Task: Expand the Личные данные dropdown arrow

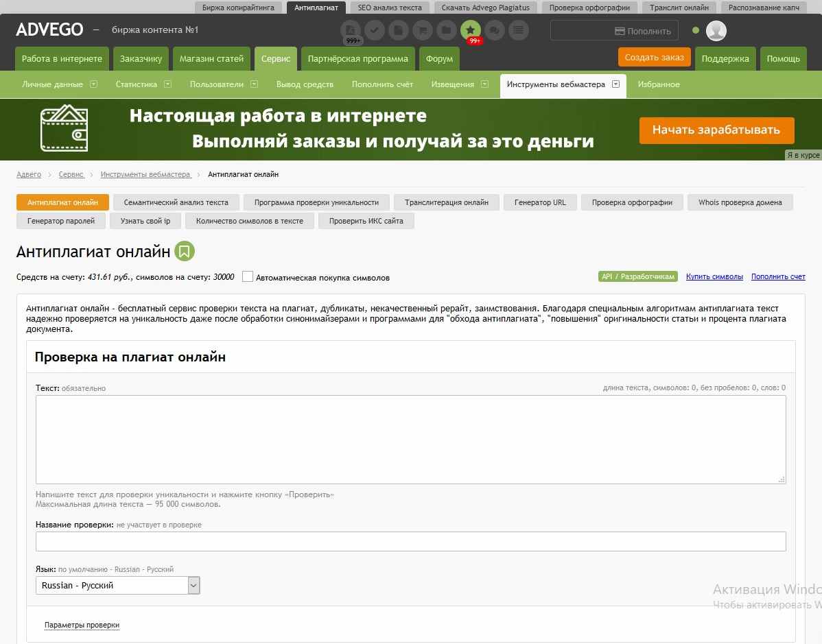Action: (x=93, y=84)
